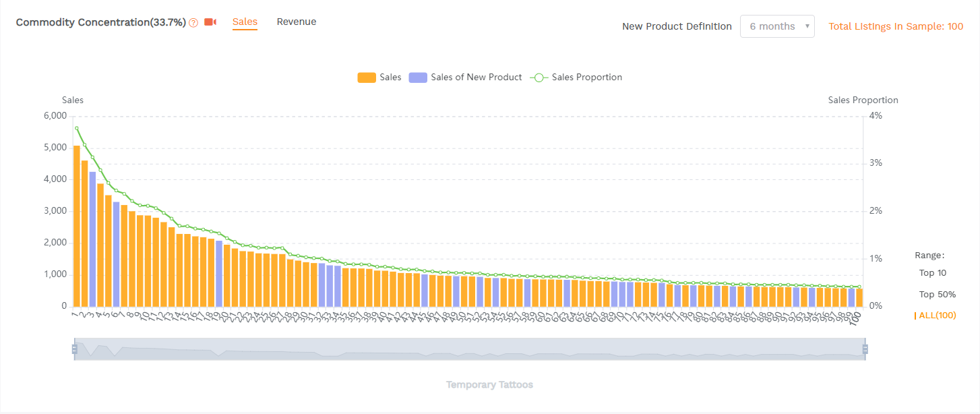
Task: Toggle Sales Proportion legend label
Action: (x=586, y=78)
